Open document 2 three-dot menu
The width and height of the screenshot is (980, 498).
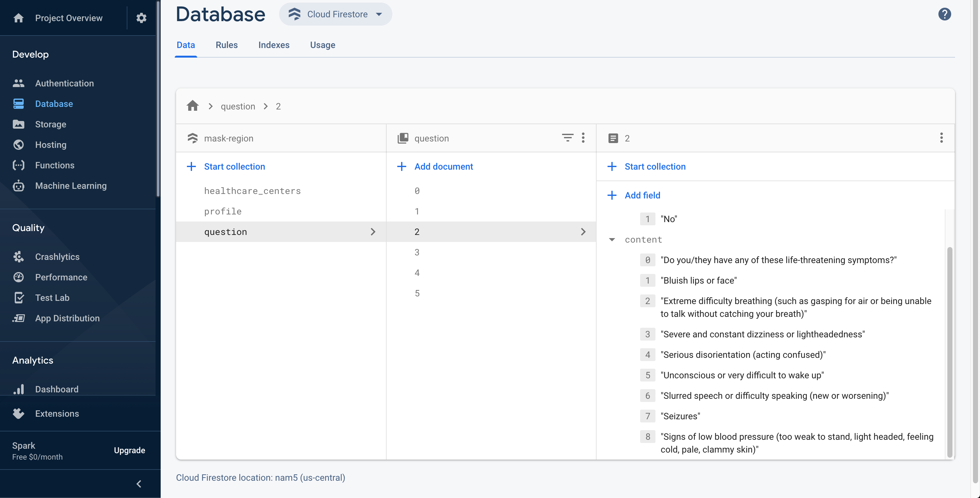click(x=941, y=138)
